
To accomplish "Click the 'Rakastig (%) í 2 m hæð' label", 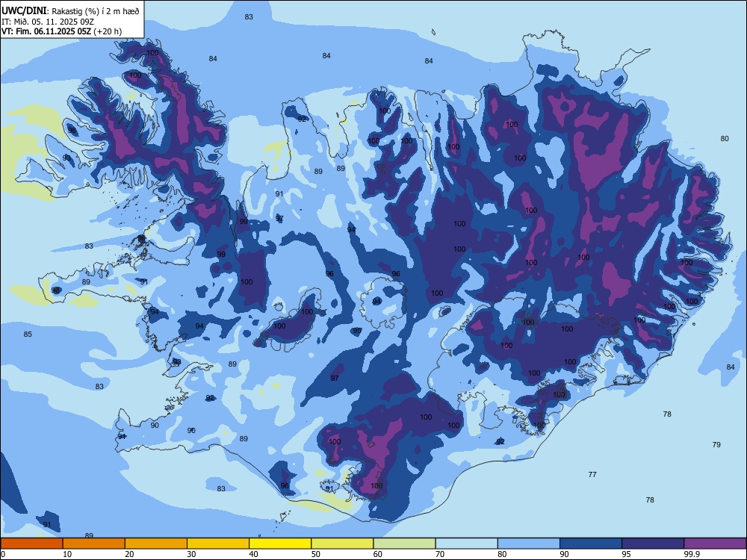I will pos(96,11).
